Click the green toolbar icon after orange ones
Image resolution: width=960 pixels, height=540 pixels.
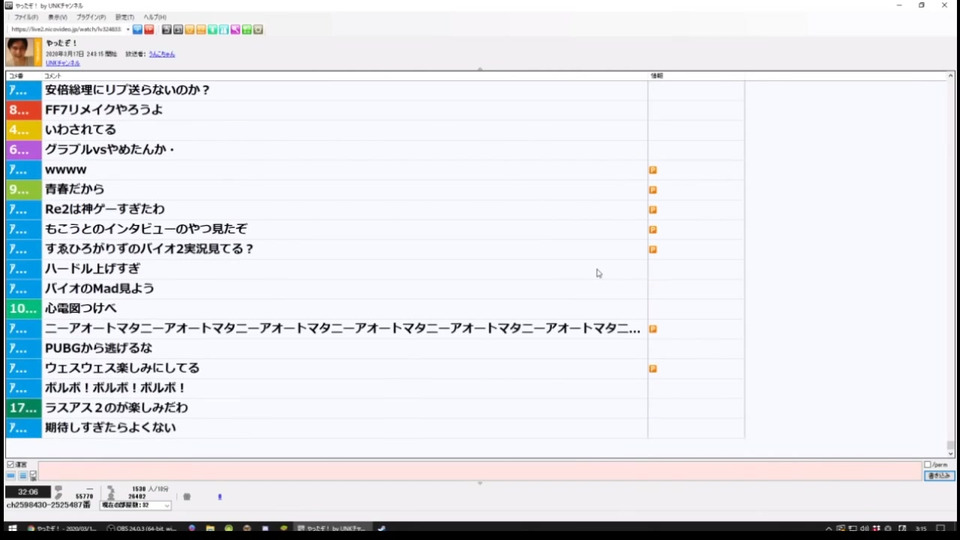(212, 29)
